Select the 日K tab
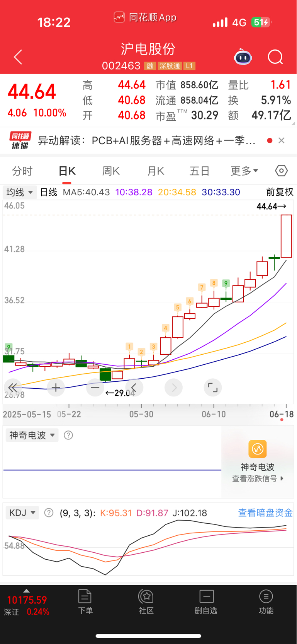297x644 pixels. 67,171
